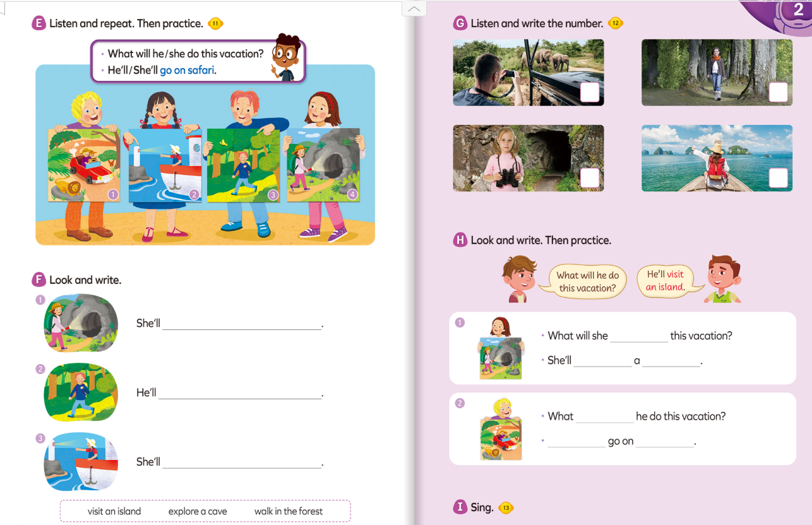
Task: Click the lighthouse boat picture numbered 2
Action: (164, 165)
